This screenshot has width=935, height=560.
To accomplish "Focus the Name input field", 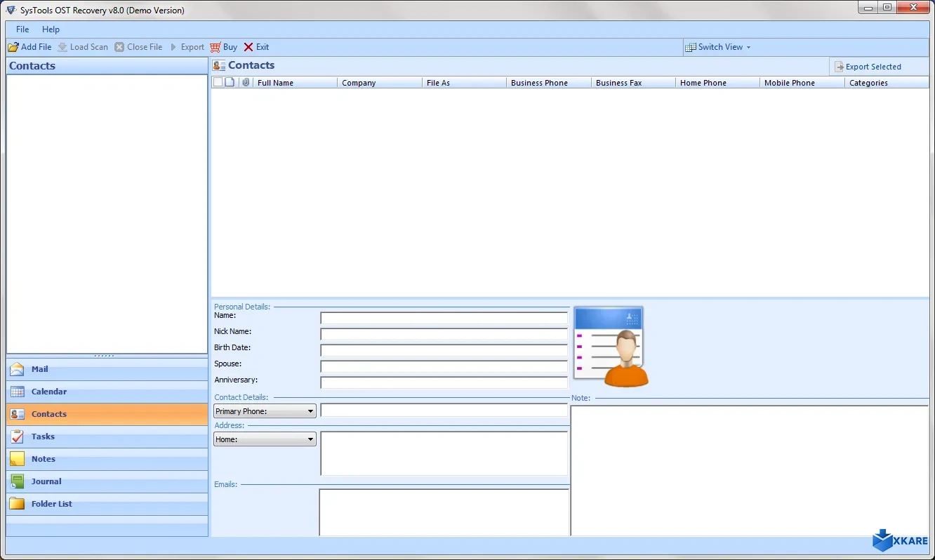I will point(444,318).
